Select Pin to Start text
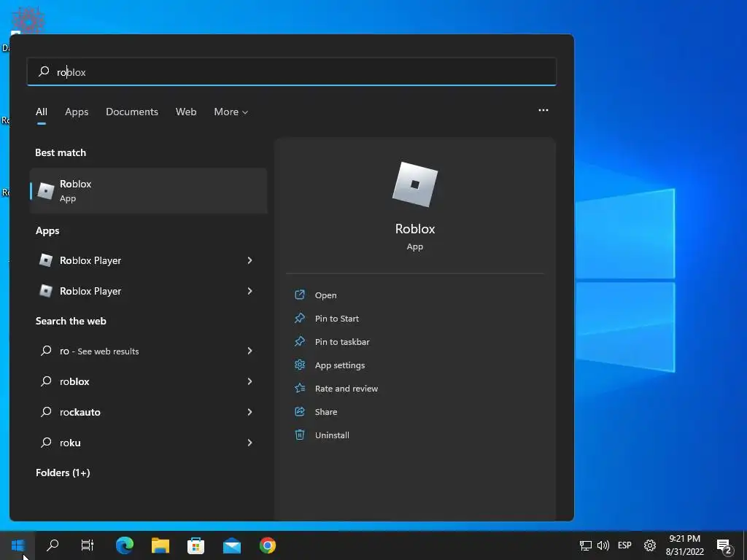747x560 pixels. pyautogui.click(x=337, y=319)
